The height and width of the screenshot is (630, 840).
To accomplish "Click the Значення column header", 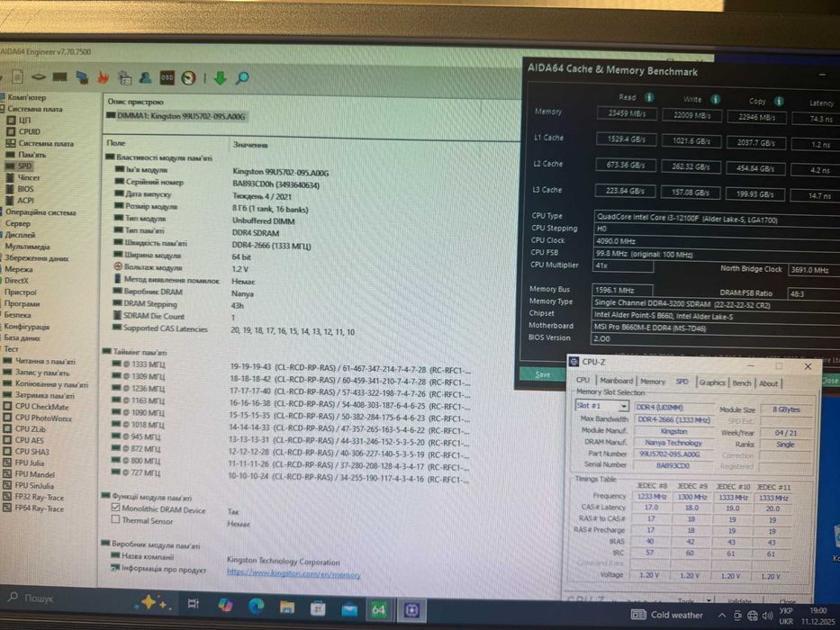I will [x=250, y=145].
